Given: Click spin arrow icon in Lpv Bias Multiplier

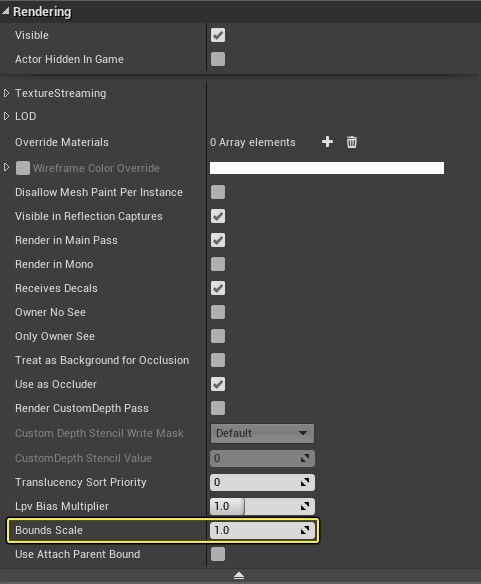Looking at the screenshot, I should point(305,506).
